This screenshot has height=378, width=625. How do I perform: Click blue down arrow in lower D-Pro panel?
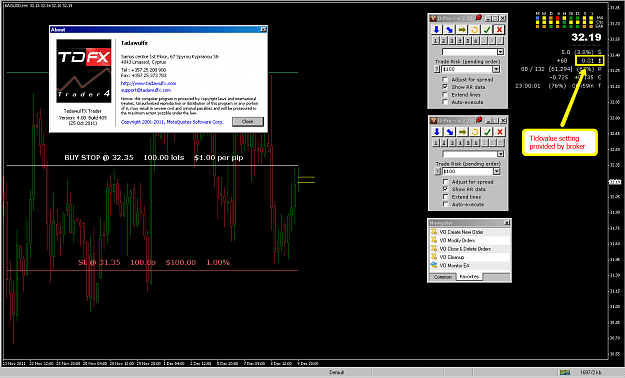tap(437, 132)
